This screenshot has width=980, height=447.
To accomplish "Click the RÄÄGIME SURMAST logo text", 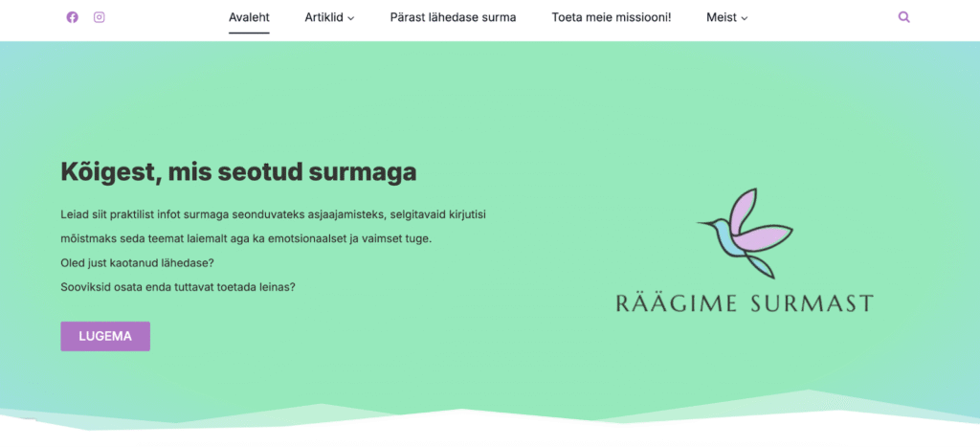I will pos(746,304).
